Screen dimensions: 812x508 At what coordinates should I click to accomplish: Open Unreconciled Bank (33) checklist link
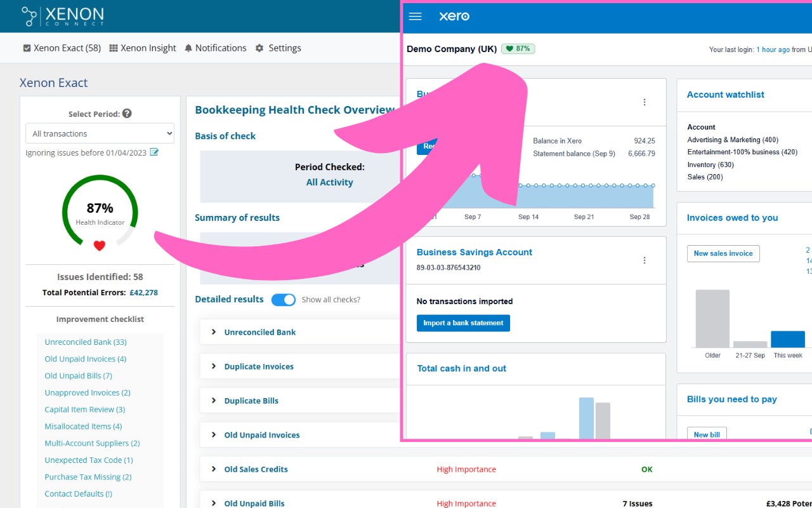(x=86, y=342)
